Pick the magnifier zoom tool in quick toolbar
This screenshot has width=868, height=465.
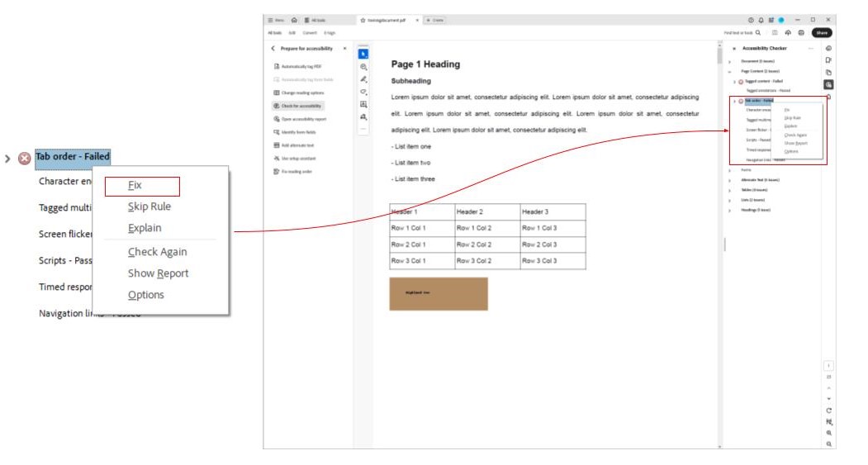click(363, 67)
